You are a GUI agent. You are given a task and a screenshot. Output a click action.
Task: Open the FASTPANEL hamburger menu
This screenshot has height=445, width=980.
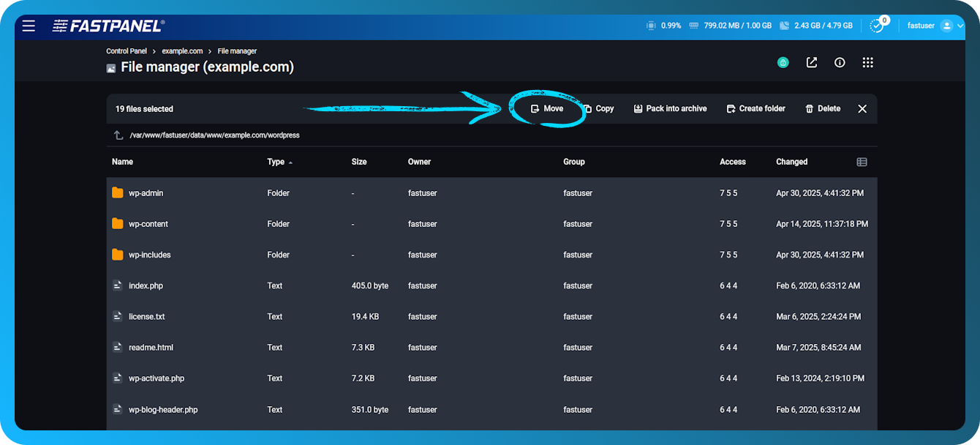(29, 26)
